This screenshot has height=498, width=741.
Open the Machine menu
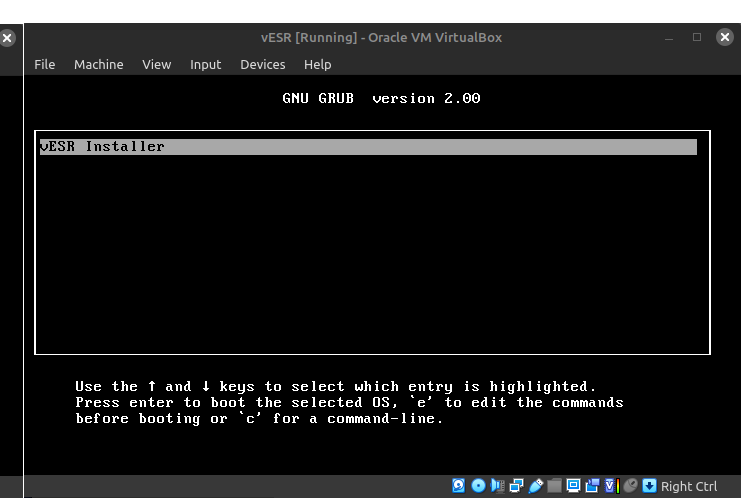point(98,64)
